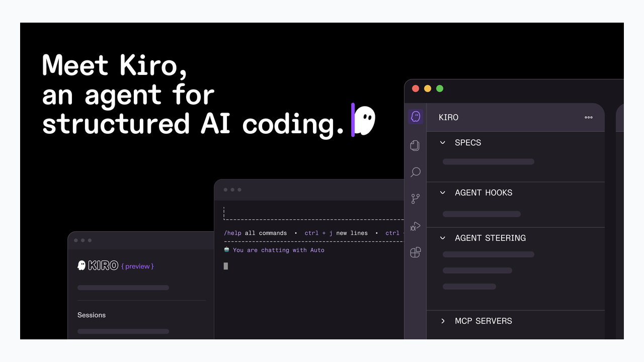Minimize the Kiro IDE window with yellow button
The height and width of the screenshot is (362, 644).
(x=428, y=88)
